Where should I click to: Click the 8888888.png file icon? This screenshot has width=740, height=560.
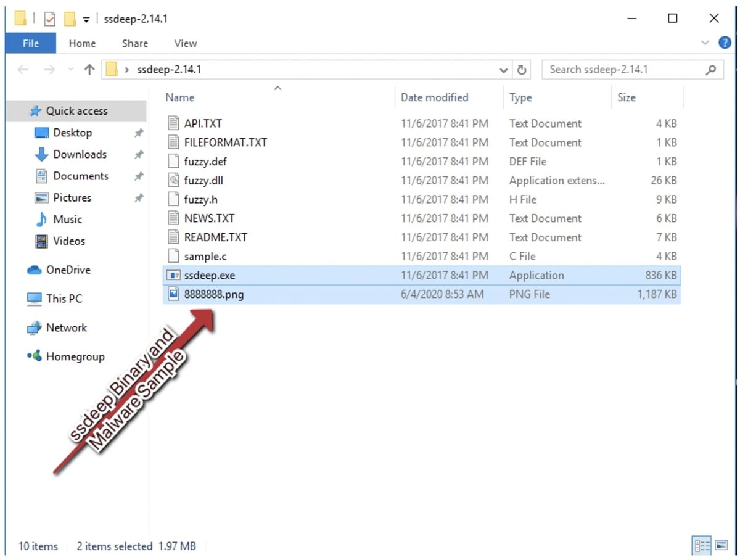pos(173,294)
